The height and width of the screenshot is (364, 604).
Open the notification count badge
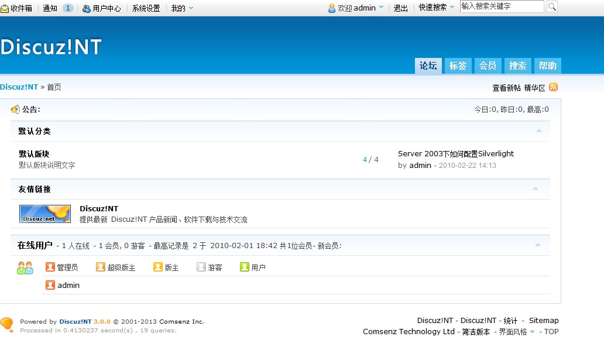click(x=68, y=8)
